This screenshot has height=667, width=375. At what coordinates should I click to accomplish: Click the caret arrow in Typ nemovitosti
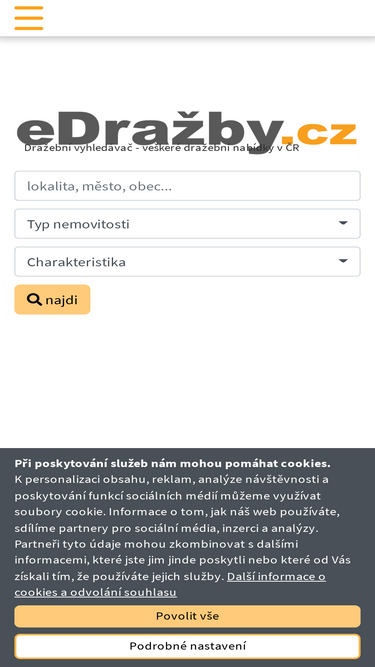(343, 223)
